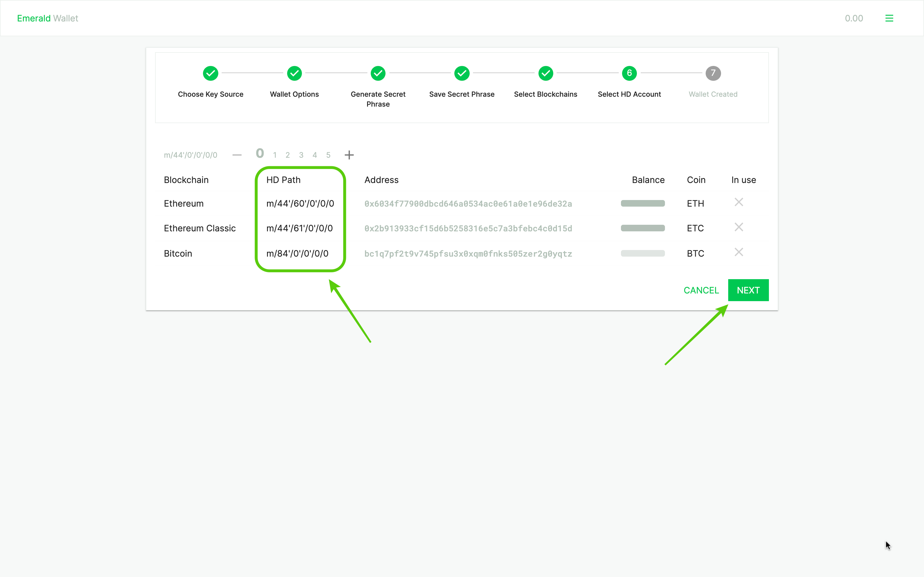
Task: Click the 0.00 total balance in header
Action: (x=854, y=18)
